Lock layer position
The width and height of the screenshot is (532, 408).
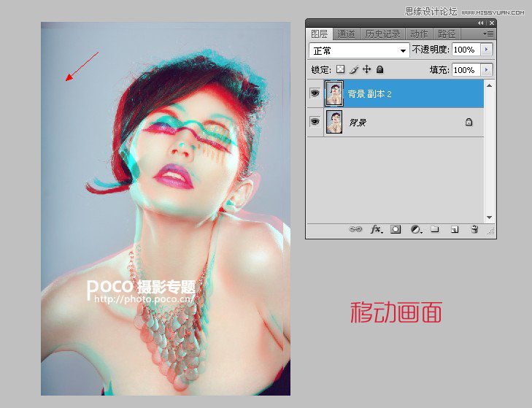[367, 69]
